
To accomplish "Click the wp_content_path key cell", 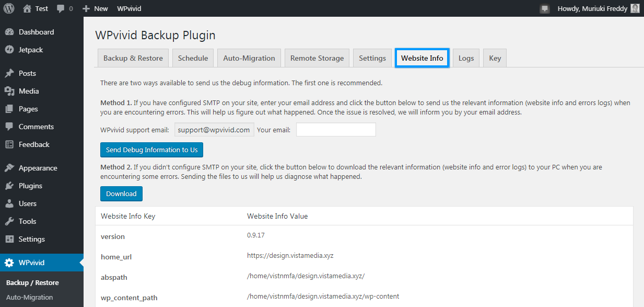I will pyautogui.click(x=129, y=298).
